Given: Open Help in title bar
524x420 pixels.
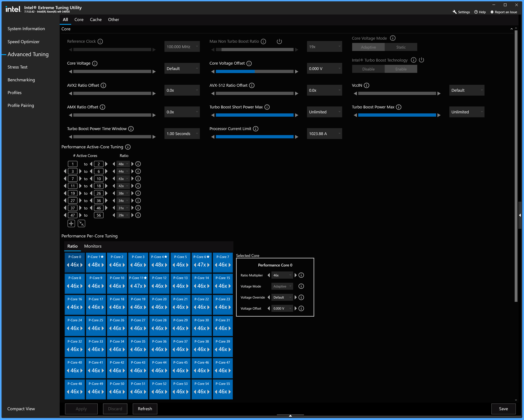Looking at the screenshot, I should coord(480,12).
